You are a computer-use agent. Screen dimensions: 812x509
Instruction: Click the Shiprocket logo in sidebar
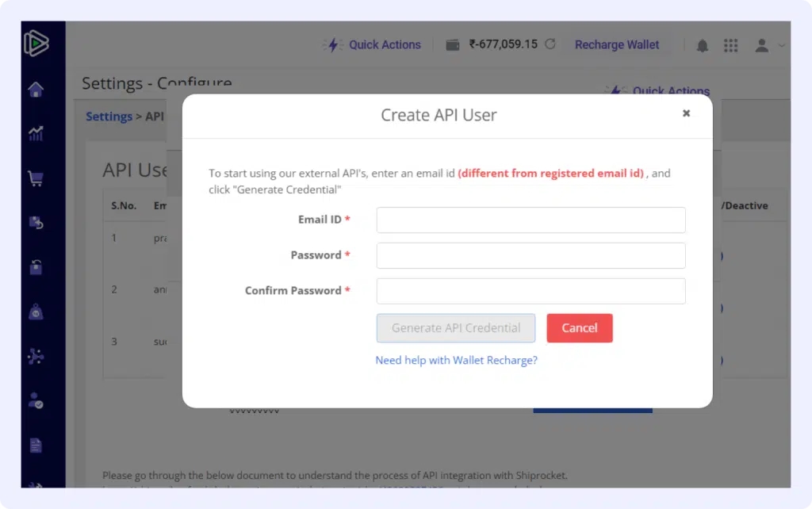tap(36, 44)
